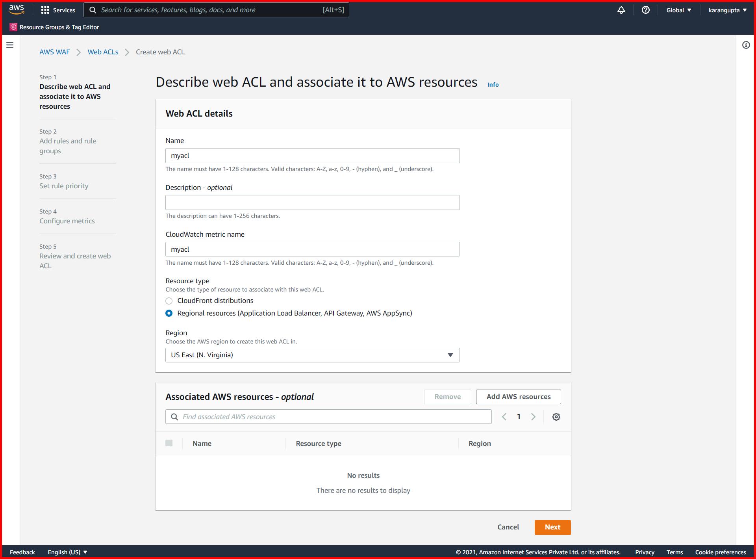This screenshot has height=559, width=756.
Task: Open the karangupta account menu
Action: [x=726, y=10]
